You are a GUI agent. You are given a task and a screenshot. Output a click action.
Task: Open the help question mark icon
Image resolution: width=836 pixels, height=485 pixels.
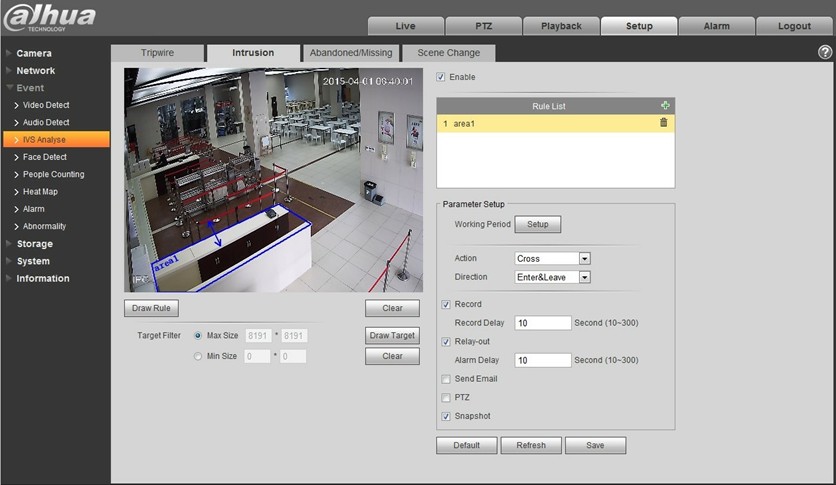(x=825, y=52)
